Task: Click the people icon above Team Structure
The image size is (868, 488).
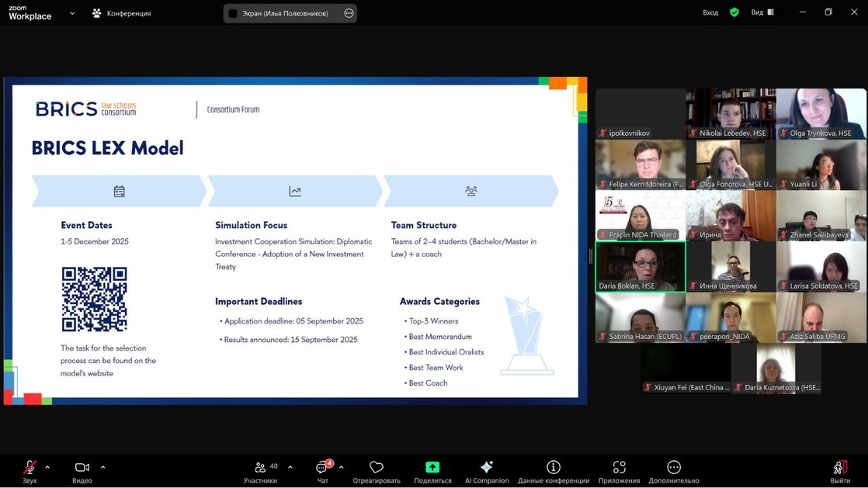Action: coord(471,191)
